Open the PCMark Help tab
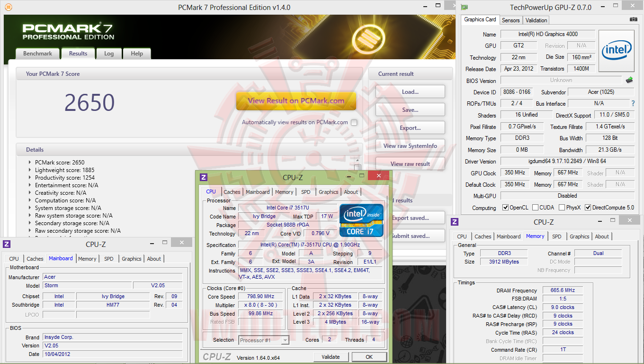This screenshot has height=364, width=644. coord(137,54)
